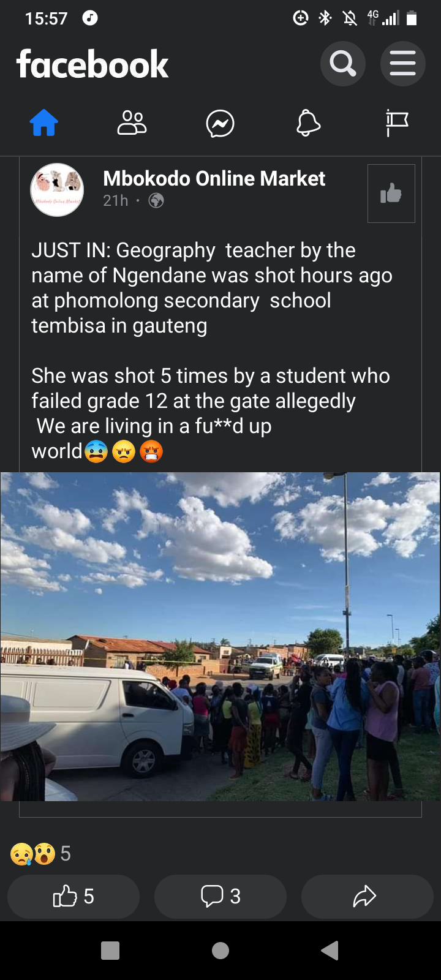Open the notifications bell icon
The image size is (441, 980).
[309, 123]
